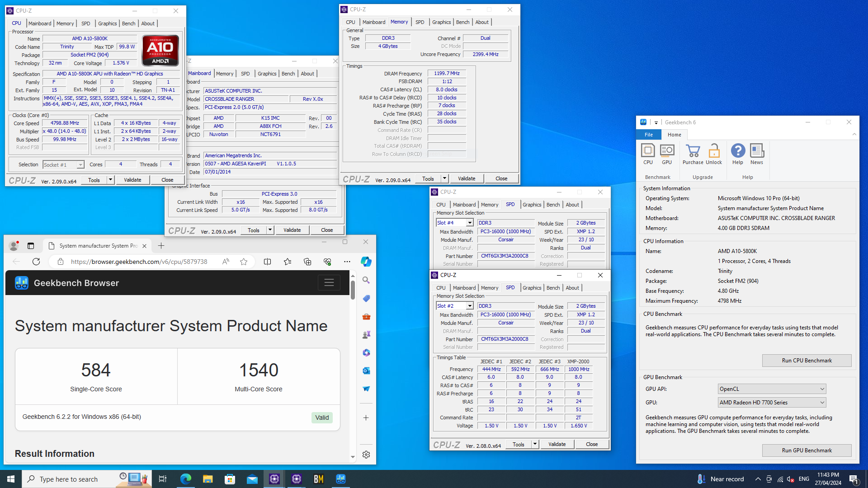Toggle Edge split screen icon

click(x=267, y=262)
